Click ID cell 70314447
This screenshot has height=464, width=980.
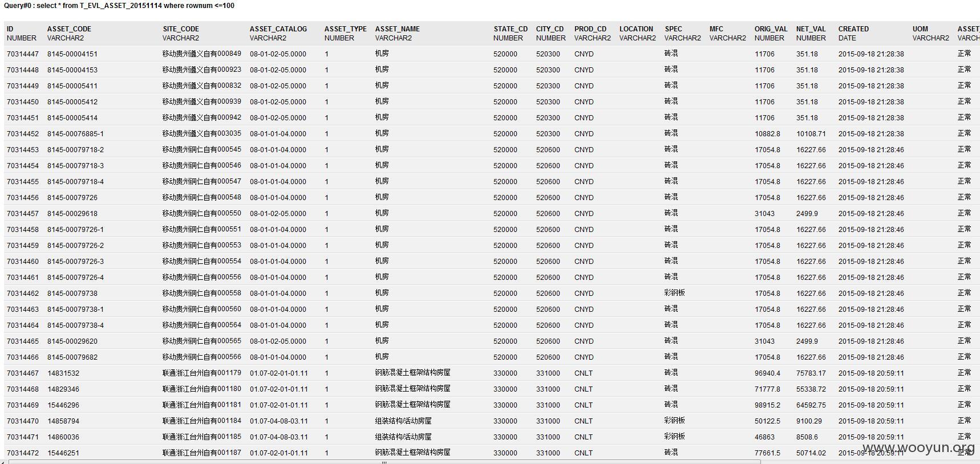tap(23, 54)
